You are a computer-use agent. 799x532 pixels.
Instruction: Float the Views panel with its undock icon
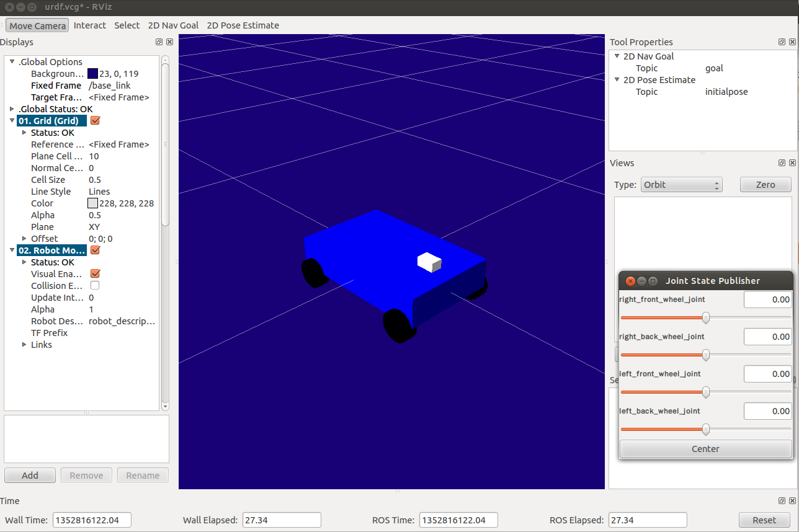(x=782, y=163)
